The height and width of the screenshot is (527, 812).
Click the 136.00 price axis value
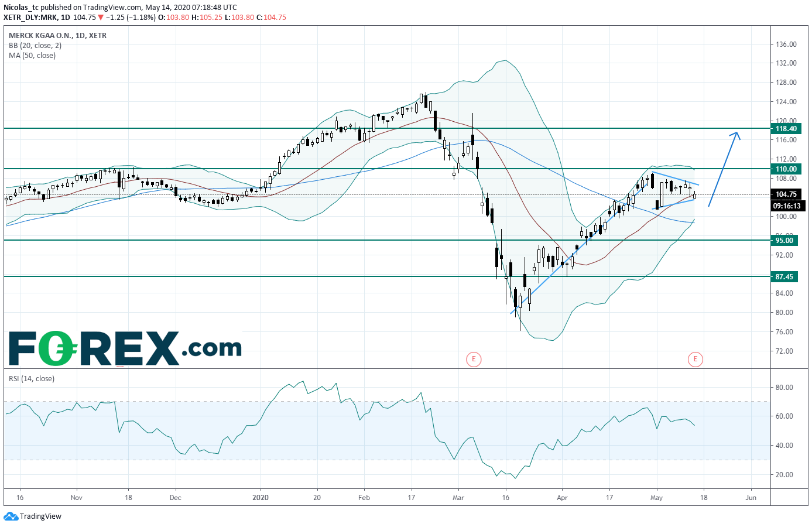[786, 44]
